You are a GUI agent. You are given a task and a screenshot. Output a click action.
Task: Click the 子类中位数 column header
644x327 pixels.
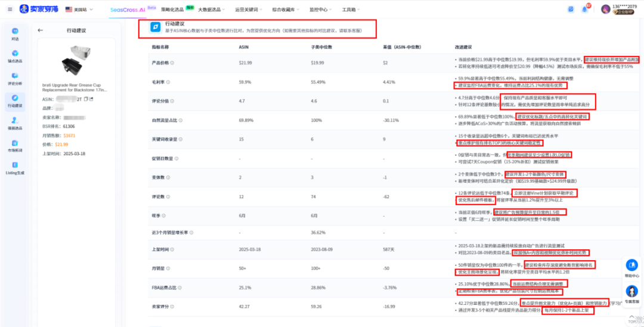coord(320,47)
